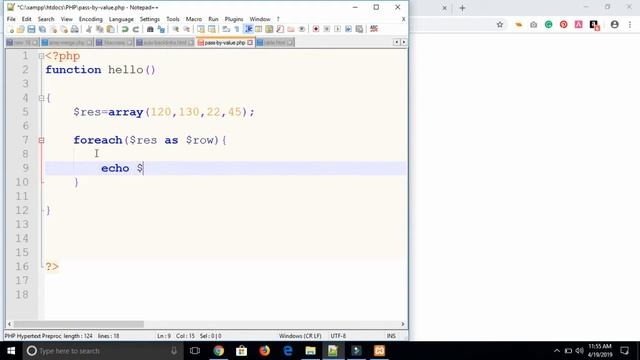640x360 pixels.
Task: Click the Save All toolbar icon
Action: pyautogui.click(x=42, y=29)
